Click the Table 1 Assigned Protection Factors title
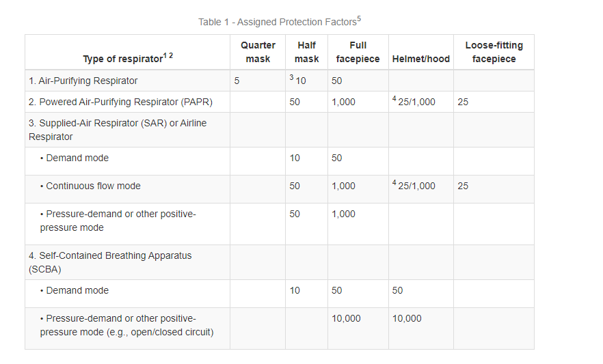Viewport: 603px width, 364px height. pos(277,23)
